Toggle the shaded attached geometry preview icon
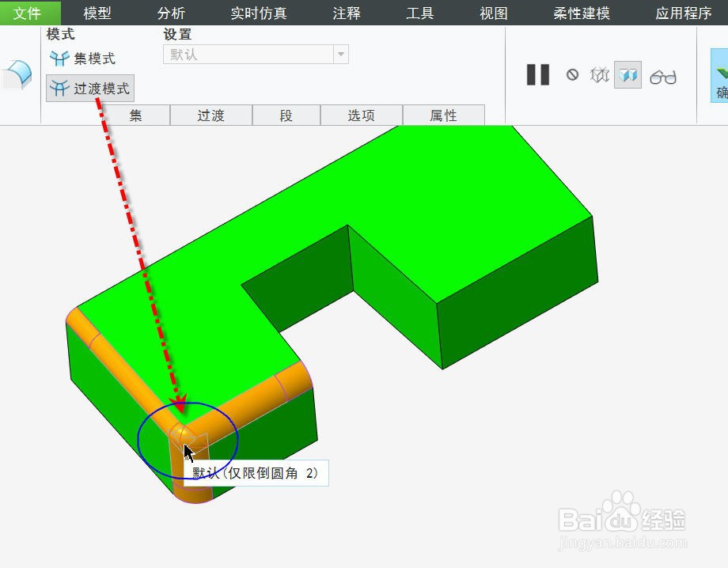 point(626,75)
